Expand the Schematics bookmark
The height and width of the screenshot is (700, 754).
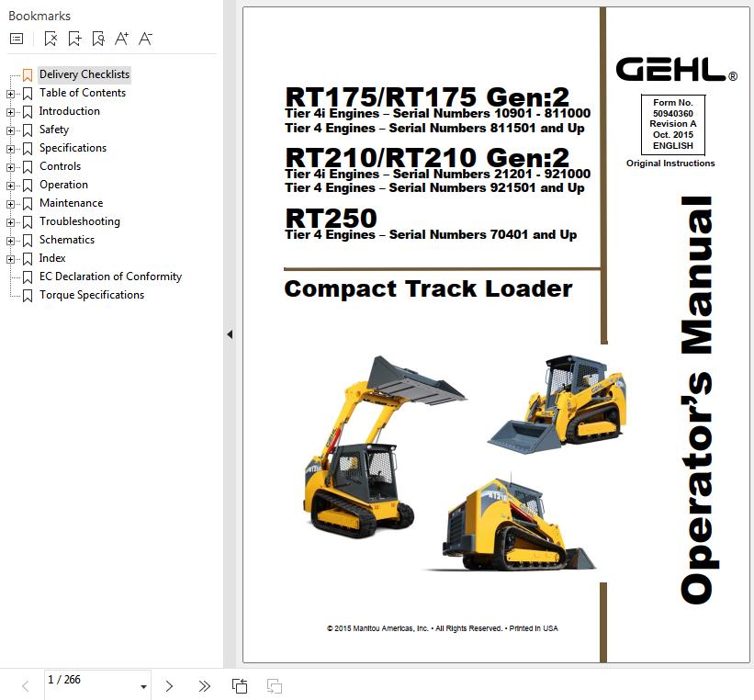pyautogui.click(x=10, y=241)
